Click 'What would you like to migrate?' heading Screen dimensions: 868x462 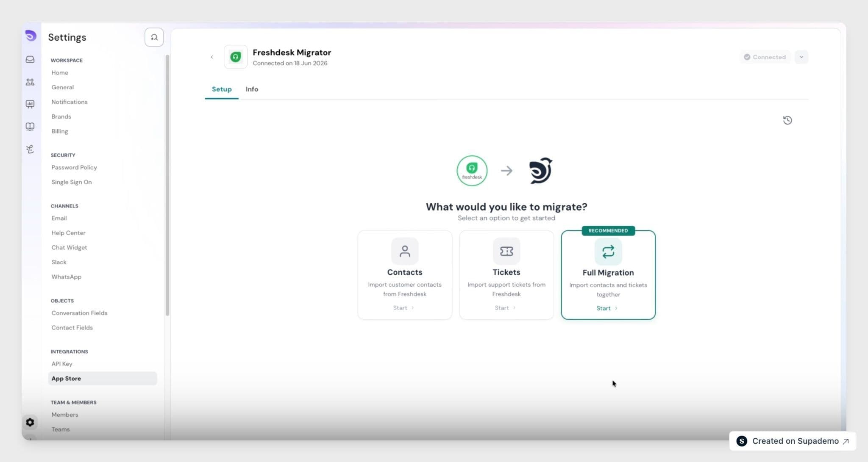tap(506, 207)
